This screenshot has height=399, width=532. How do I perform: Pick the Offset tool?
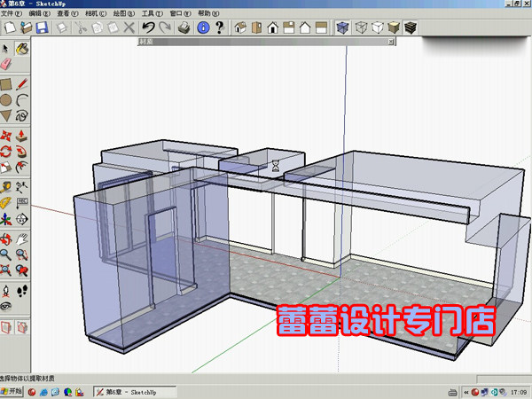coord(21,167)
